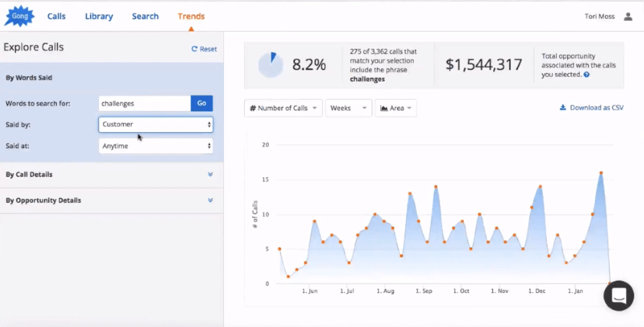Click the Reset refresh icon
The height and width of the screenshot is (327, 644).
click(194, 49)
